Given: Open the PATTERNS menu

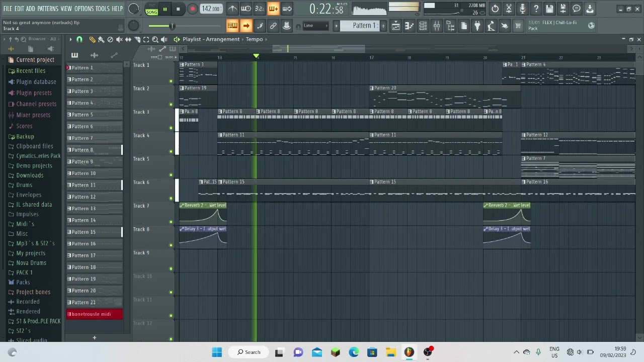Looking at the screenshot, I should (x=48, y=9).
